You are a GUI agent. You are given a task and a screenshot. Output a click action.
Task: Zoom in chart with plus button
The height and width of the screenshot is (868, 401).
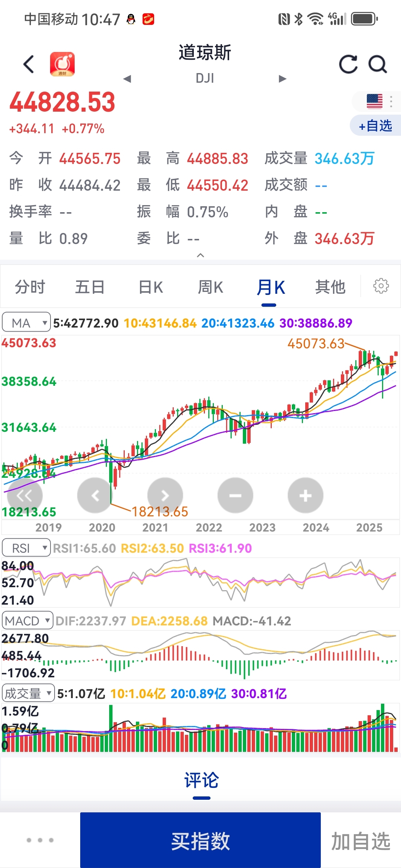pos(306,496)
